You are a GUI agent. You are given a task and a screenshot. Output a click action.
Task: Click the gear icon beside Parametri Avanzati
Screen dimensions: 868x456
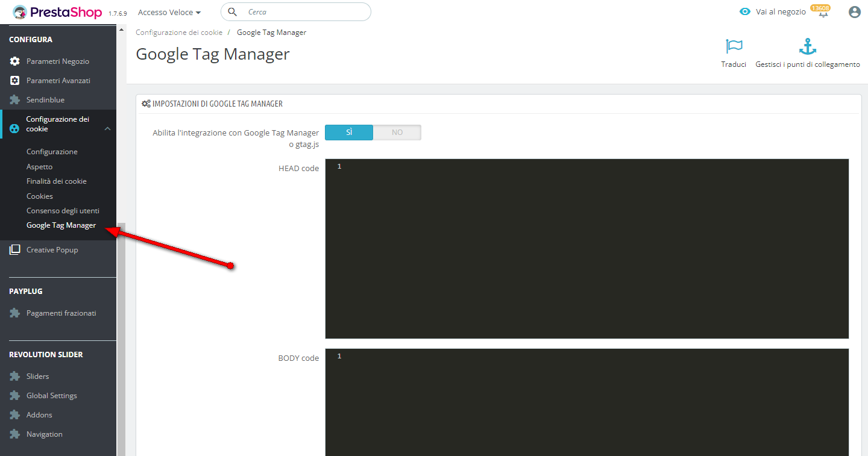pos(15,81)
